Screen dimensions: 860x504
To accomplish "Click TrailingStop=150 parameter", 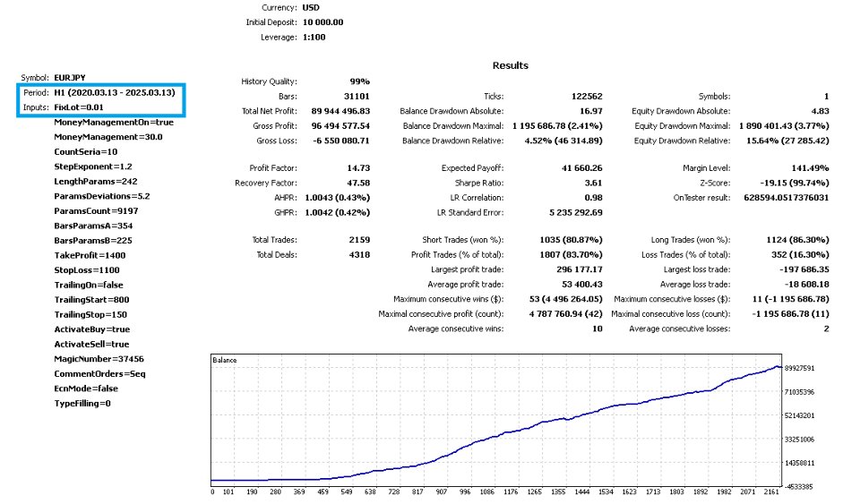I will pyautogui.click(x=90, y=314).
